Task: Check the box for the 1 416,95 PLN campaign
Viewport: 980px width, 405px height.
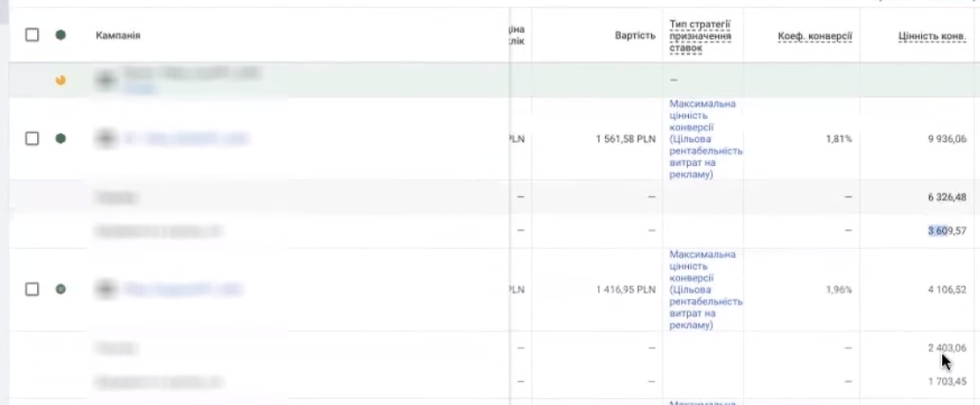Action: coord(33,289)
